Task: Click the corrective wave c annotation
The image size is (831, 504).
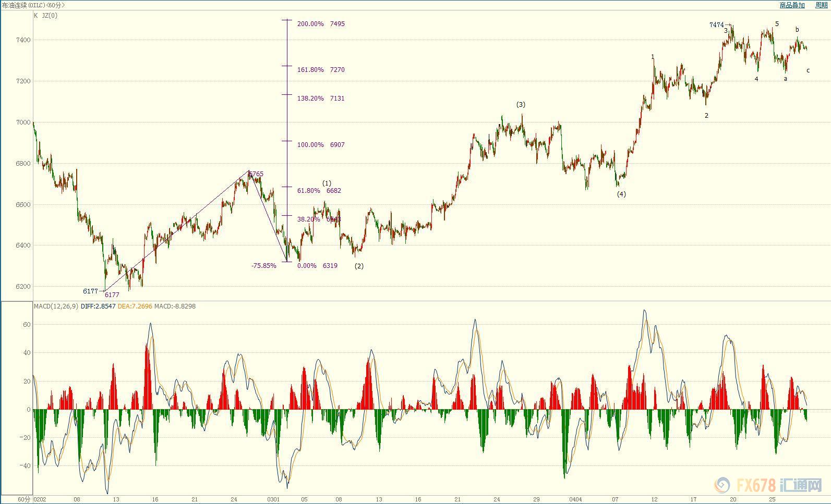Action: click(808, 70)
